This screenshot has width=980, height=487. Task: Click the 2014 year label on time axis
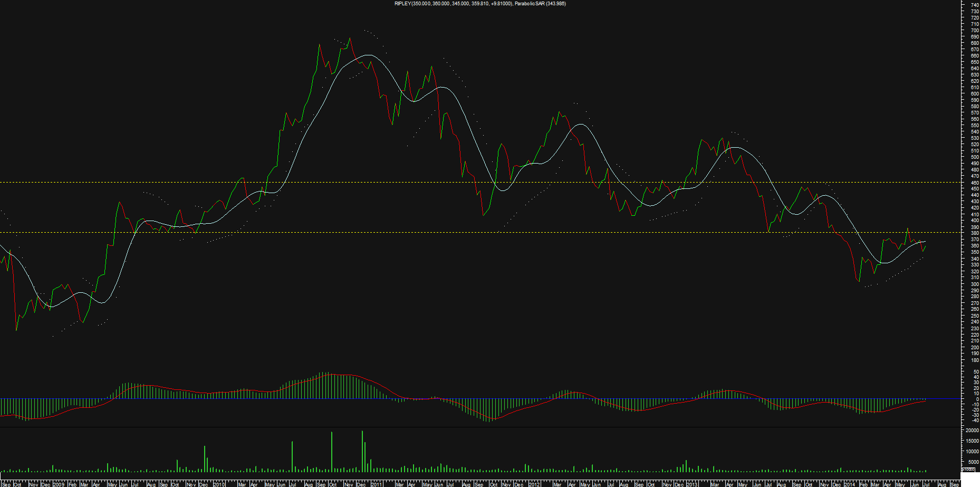click(x=850, y=484)
